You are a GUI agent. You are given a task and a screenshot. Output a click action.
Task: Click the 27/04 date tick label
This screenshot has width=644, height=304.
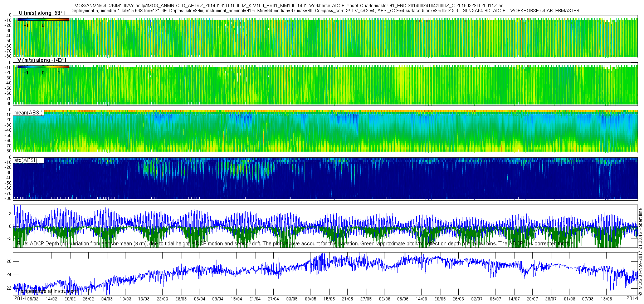273,299
